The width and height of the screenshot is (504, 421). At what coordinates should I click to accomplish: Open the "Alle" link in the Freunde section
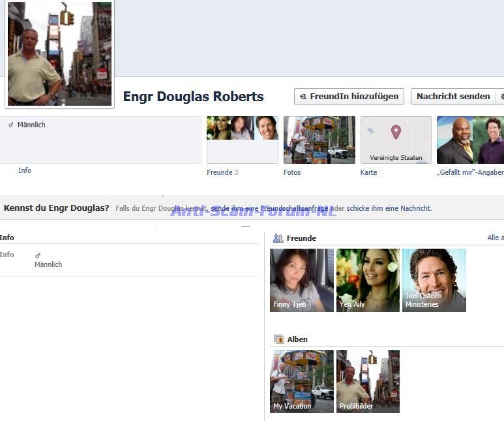pos(495,238)
